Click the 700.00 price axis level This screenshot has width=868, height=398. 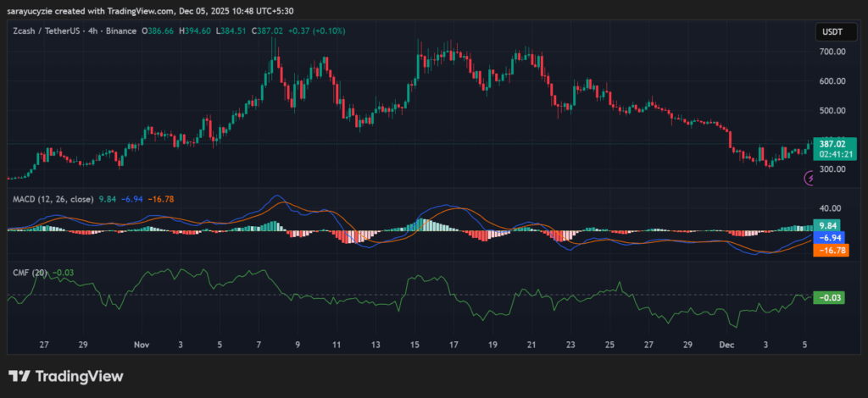[833, 53]
